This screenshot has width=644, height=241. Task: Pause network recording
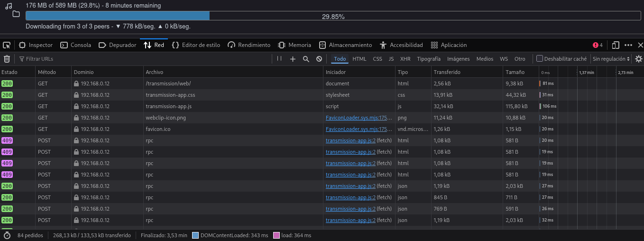click(279, 59)
